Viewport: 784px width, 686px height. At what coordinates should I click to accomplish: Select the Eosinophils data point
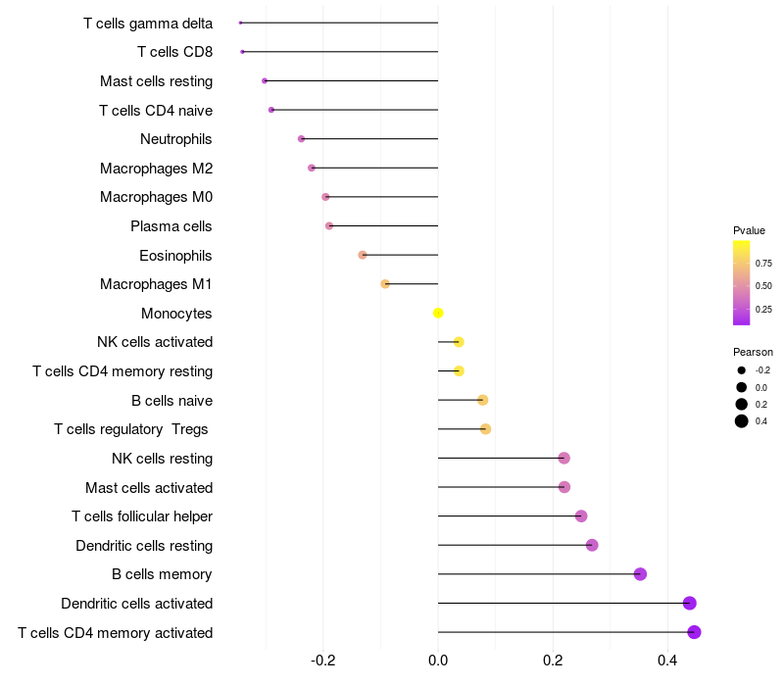363,255
